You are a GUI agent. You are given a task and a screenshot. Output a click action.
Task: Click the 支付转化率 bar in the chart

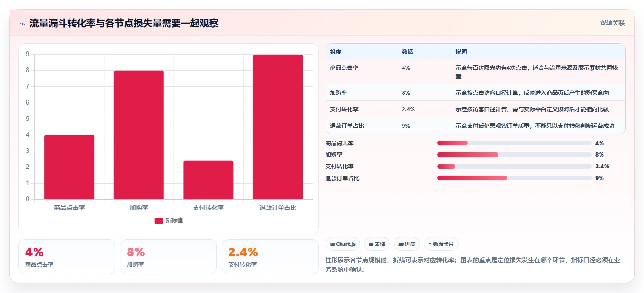coord(208,180)
